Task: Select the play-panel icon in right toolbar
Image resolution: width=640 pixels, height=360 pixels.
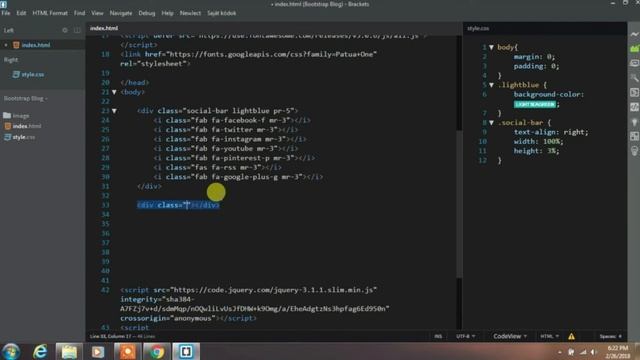Action: 634,92
